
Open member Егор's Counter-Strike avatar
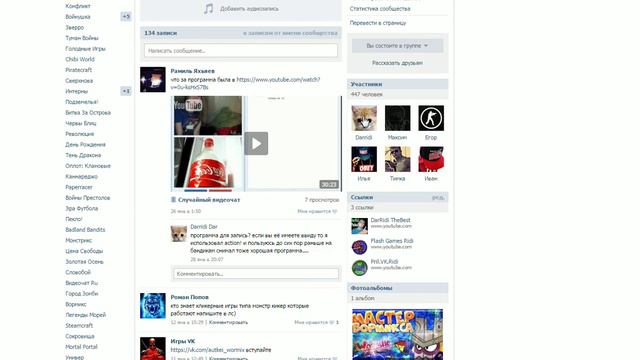pos(431,118)
